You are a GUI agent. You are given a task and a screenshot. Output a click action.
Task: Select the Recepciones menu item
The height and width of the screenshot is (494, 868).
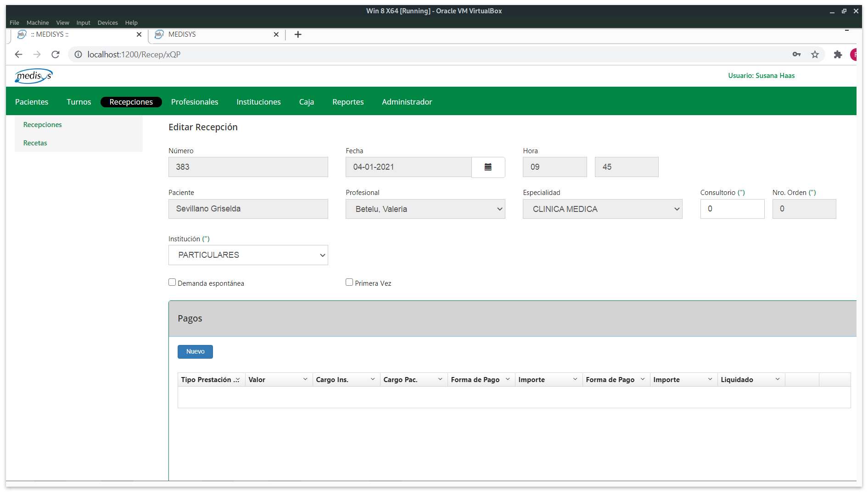click(x=131, y=102)
